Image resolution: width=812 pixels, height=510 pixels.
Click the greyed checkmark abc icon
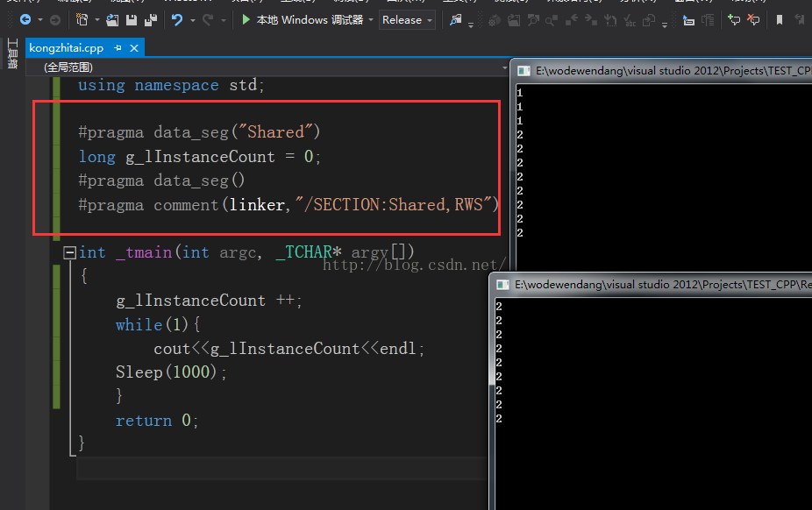pyautogui.click(x=630, y=20)
